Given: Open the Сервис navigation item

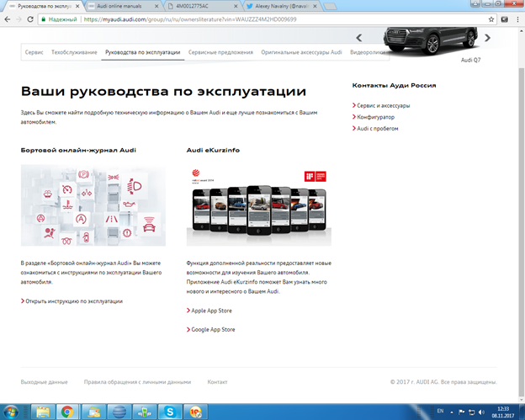Looking at the screenshot, I should click(34, 52).
